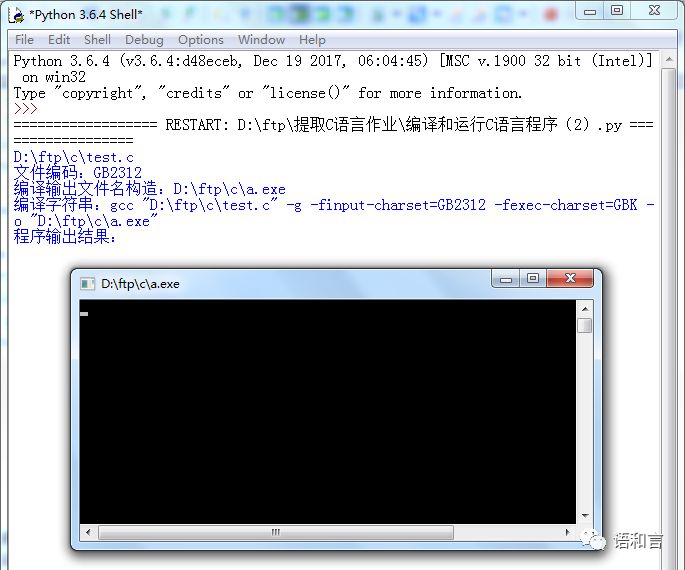Click the console vertical scrollbar up arrow

585,309
